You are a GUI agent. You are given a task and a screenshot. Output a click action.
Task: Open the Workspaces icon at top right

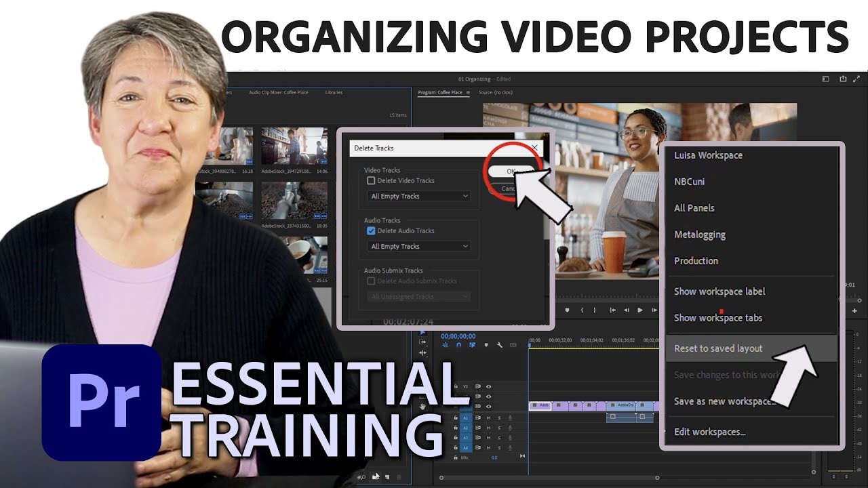(825, 79)
